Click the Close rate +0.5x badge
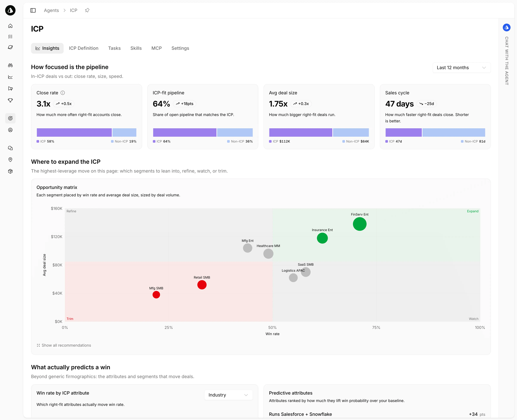Image resolution: width=517 pixels, height=420 pixels. tap(64, 104)
